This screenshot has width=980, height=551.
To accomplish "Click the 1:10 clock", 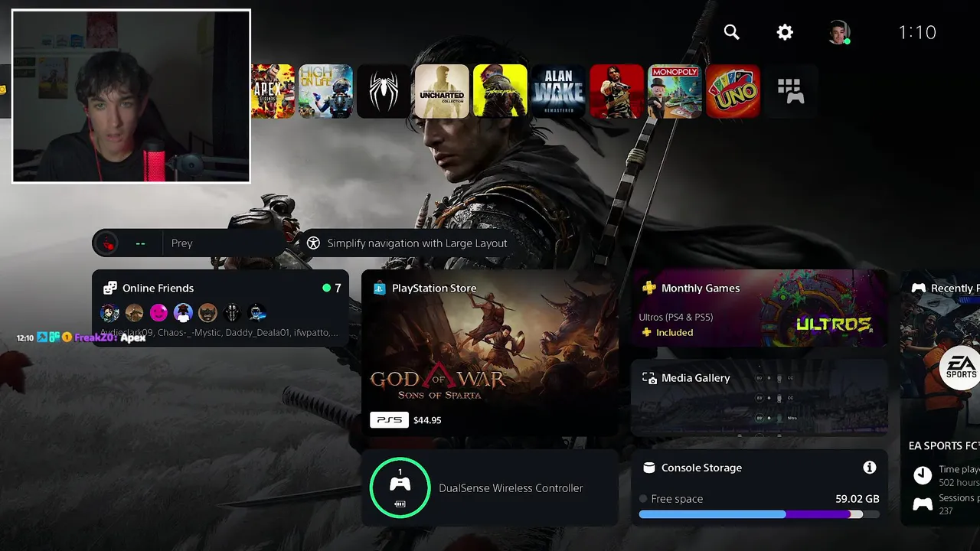I will click(917, 32).
